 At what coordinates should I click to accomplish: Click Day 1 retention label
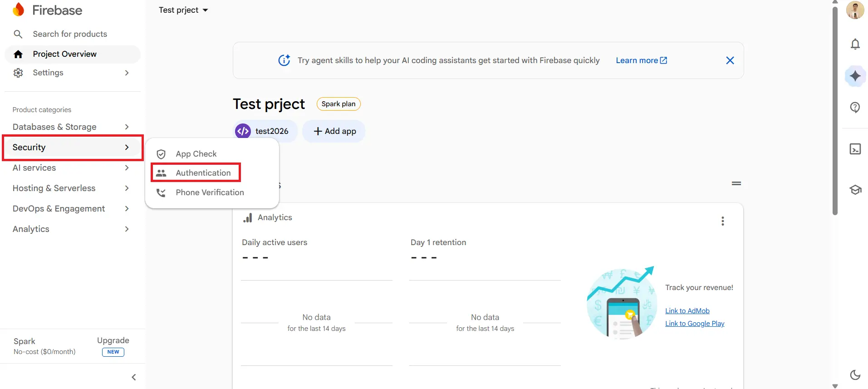click(x=438, y=242)
